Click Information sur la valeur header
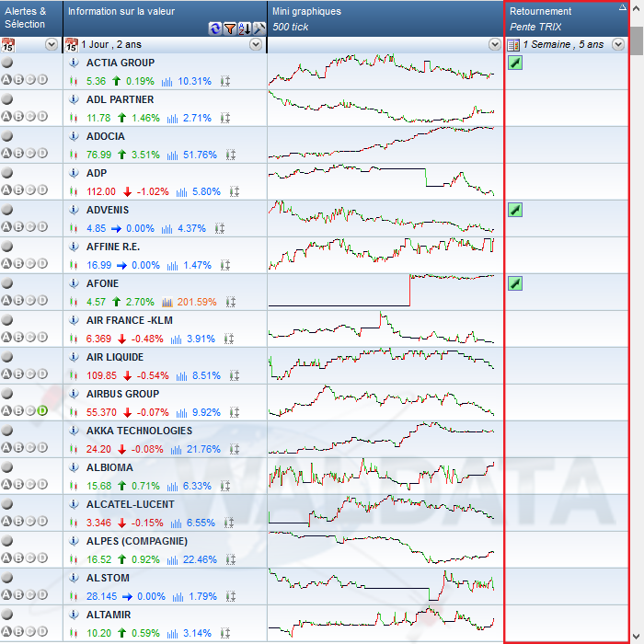The width and height of the screenshot is (644, 644). pos(165,18)
